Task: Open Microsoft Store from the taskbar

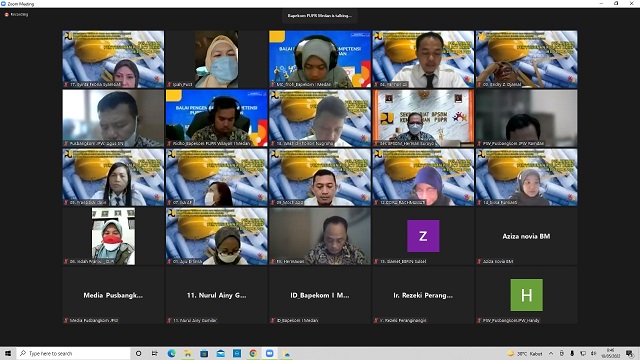Action: (x=204, y=353)
